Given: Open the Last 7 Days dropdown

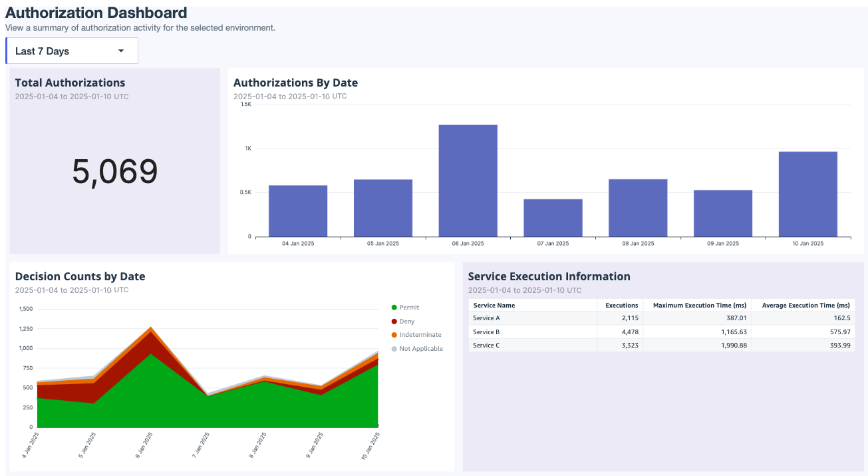Looking at the screenshot, I should pos(72,51).
